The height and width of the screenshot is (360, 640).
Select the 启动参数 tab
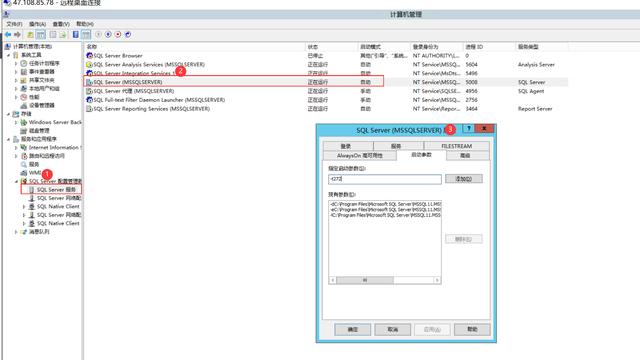pos(421,155)
